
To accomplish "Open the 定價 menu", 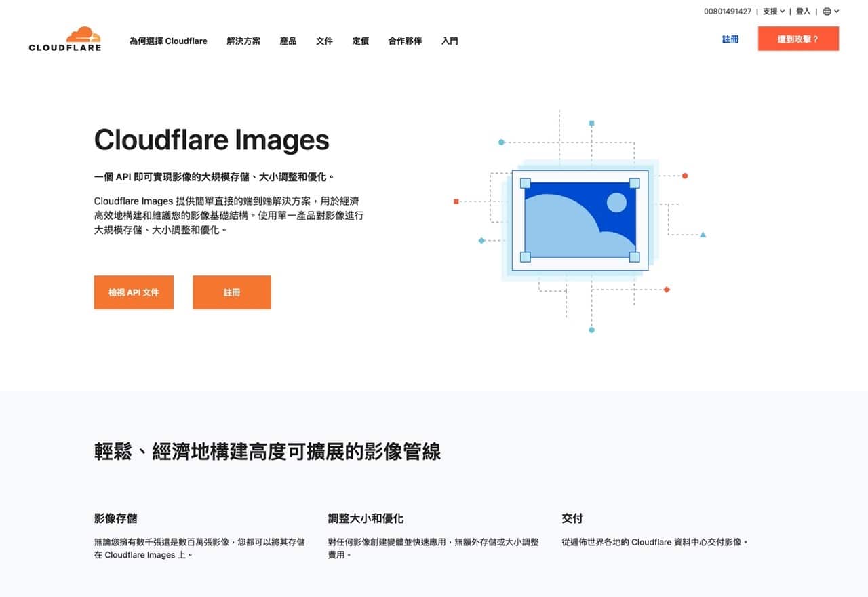I will 361,41.
